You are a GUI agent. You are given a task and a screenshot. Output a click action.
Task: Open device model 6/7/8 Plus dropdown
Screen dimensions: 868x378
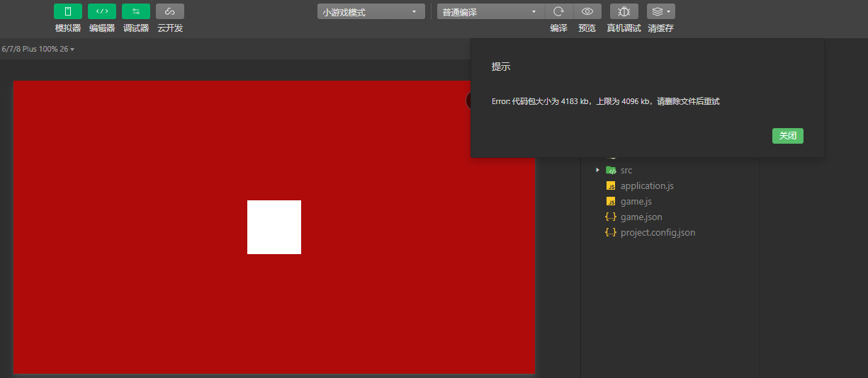[38, 49]
